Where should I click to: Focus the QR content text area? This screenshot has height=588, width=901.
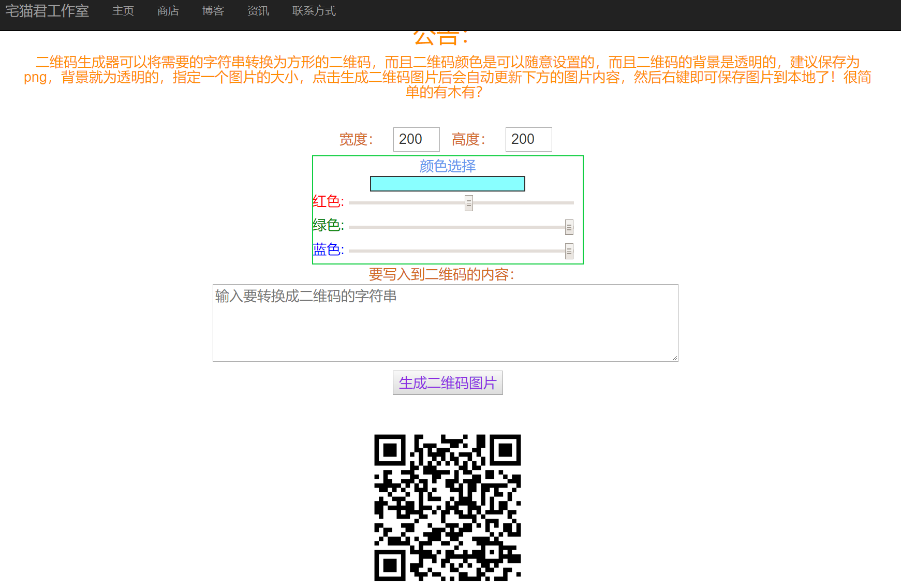pyautogui.click(x=446, y=323)
